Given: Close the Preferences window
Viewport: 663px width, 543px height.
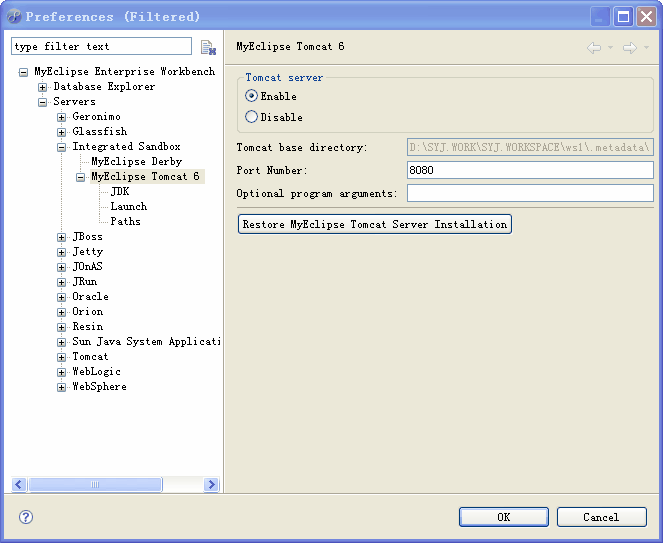Looking at the screenshot, I should (646, 17).
